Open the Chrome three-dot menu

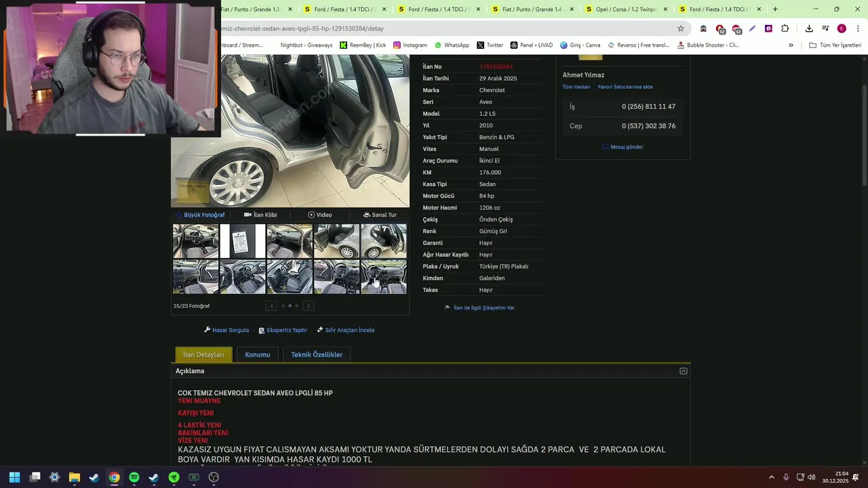pyautogui.click(x=859, y=28)
